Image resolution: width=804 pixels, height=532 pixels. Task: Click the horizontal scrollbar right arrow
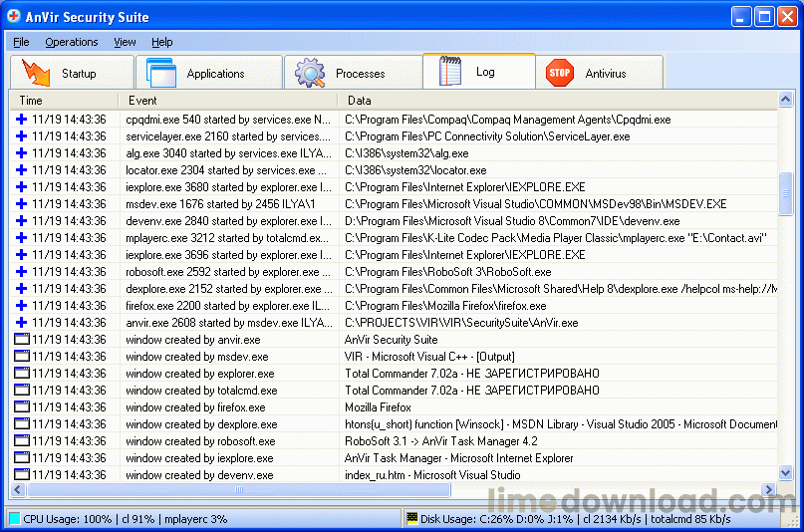pyautogui.click(x=767, y=489)
